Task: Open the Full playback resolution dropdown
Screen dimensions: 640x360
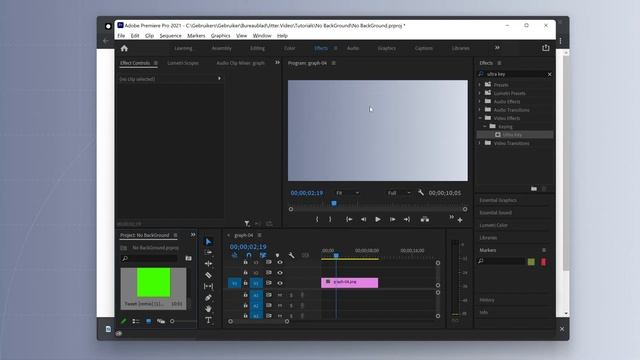Action: [399, 193]
